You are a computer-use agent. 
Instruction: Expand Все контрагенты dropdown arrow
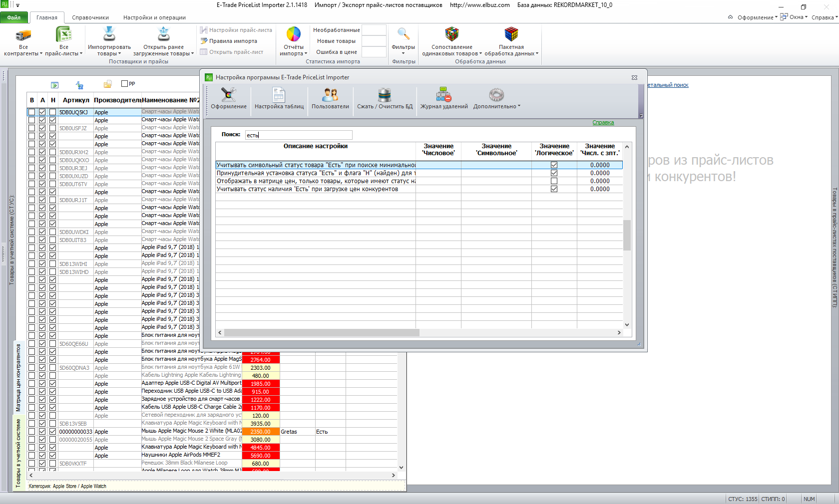click(x=41, y=53)
